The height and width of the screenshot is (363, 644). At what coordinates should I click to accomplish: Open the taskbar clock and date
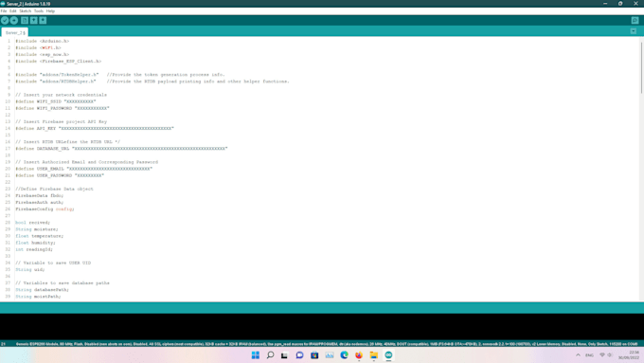point(629,355)
